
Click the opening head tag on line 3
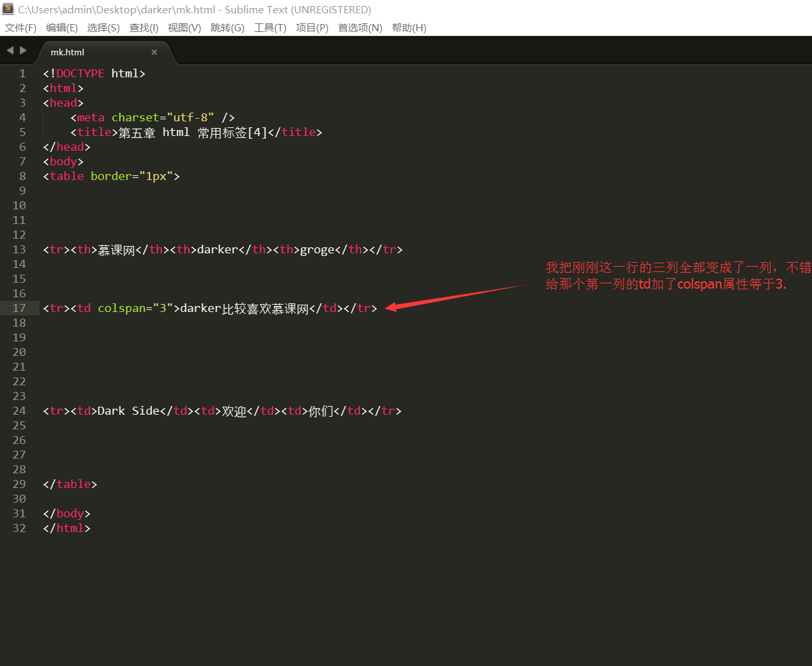coord(63,103)
